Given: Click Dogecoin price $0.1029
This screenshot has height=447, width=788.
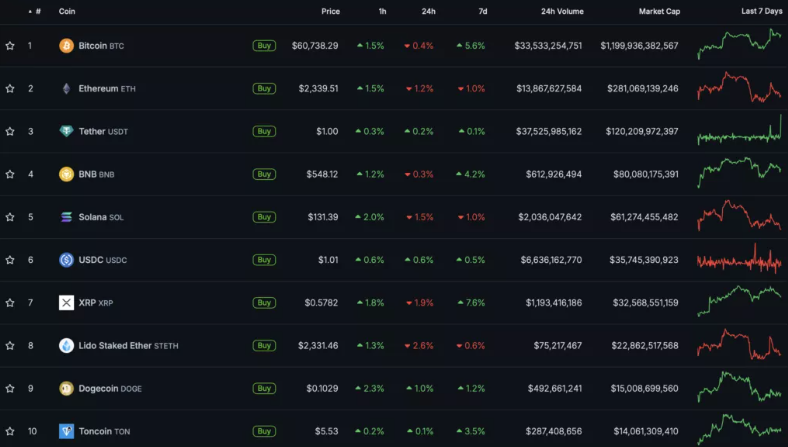Looking at the screenshot, I should coord(322,388).
